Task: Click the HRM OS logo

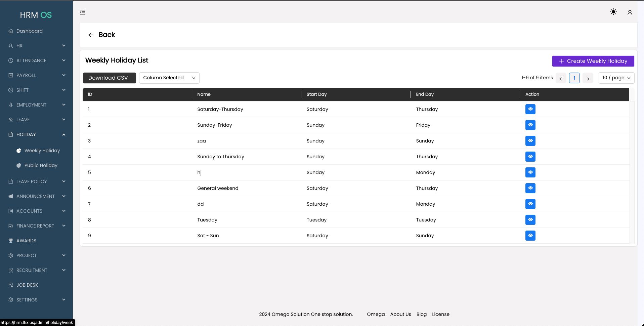Action: coord(36,15)
